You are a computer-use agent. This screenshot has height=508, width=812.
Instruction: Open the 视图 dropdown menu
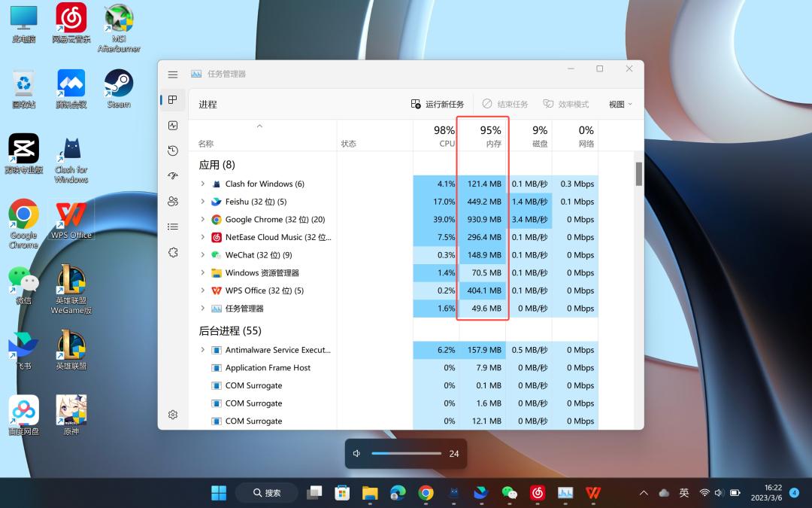pos(620,105)
